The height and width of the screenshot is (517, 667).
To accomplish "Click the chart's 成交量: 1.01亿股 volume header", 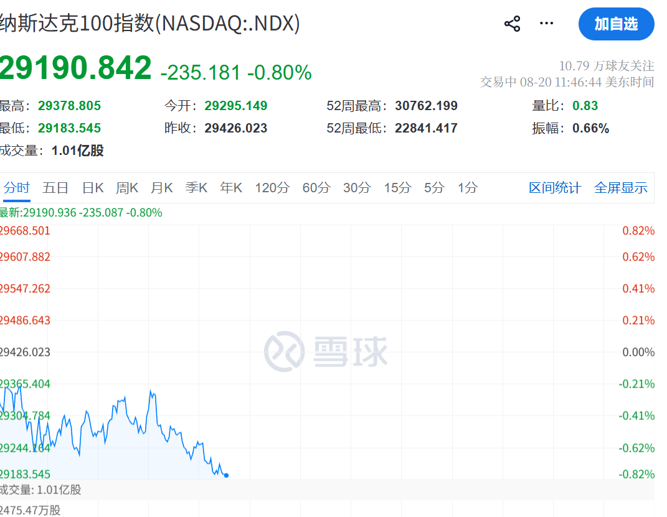I will pos(40,490).
